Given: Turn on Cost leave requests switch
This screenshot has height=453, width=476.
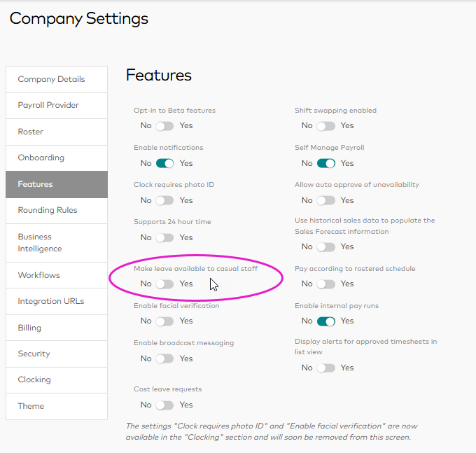Looking at the screenshot, I should [x=164, y=405].
